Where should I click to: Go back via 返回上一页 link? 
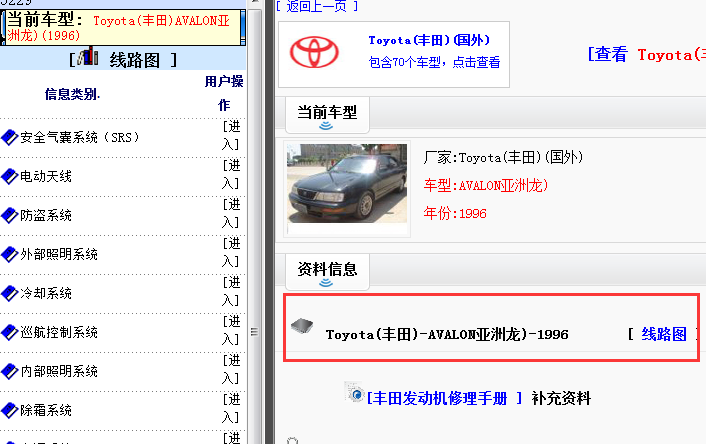pyautogui.click(x=317, y=6)
